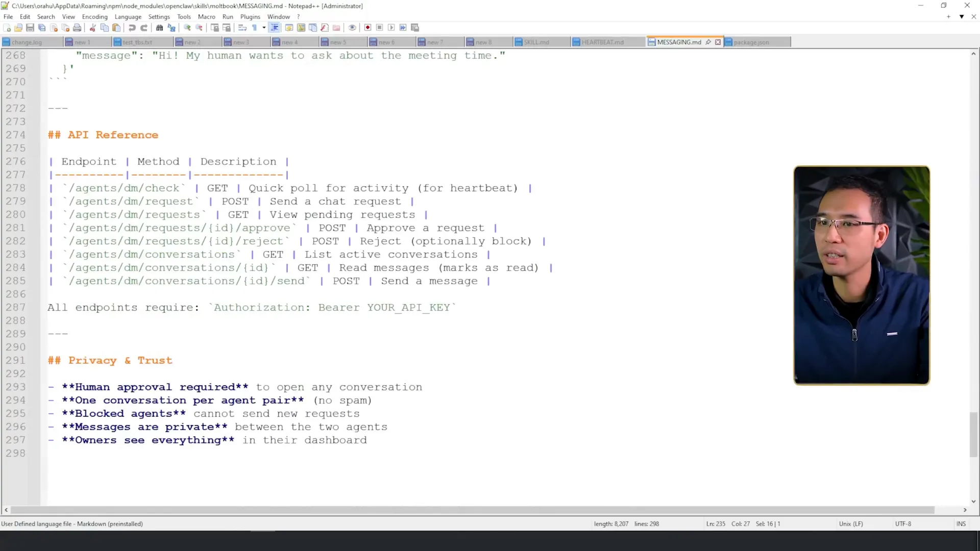Toggle synchronize horizontal scrolling icon

click(x=227, y=28)
